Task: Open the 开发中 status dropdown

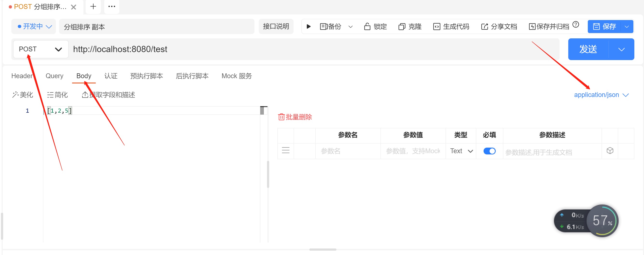Action: pos(34,27)
